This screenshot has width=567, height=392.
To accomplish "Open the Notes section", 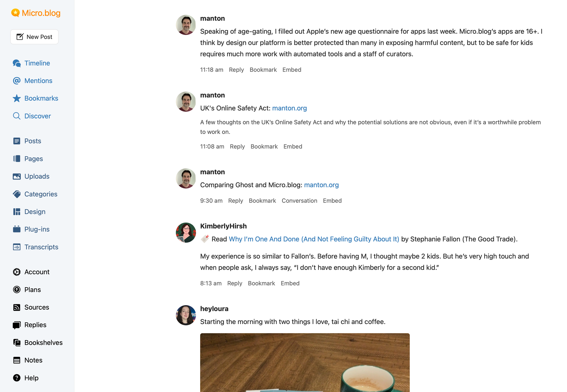I will (33, 360).
